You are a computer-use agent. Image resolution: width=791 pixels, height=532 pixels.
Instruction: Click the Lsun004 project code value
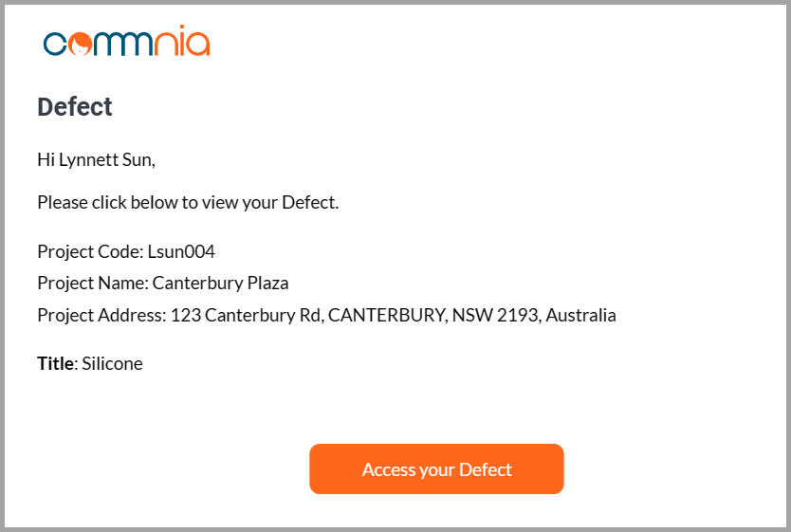pos(181,251)
